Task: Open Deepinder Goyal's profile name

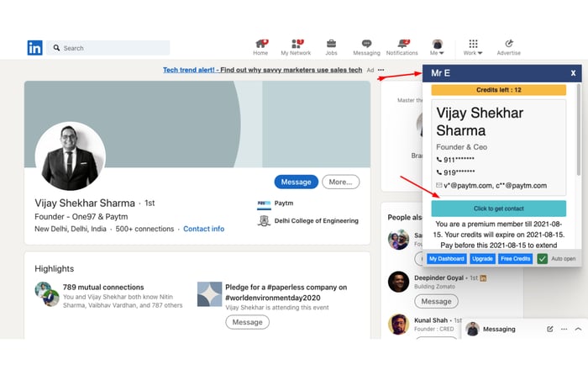Action: tap(438, 278)
